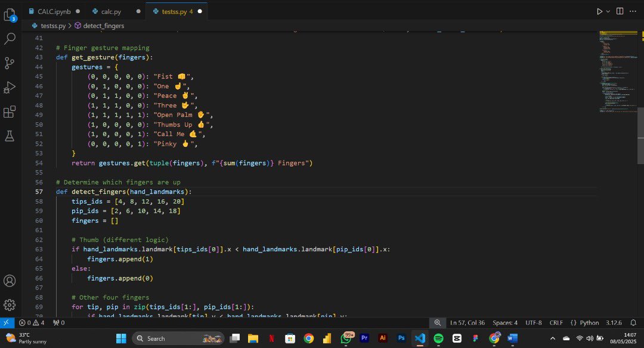Expand the run options dropdown arrow
644x348 pixels.
pos(608,11)
